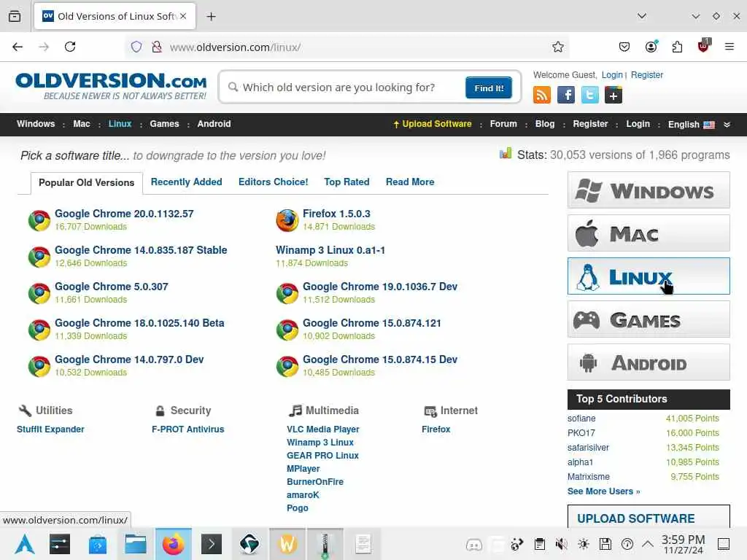The width and height of the screenshot is (747, 560).
Task: Open the terminal icon in the taskbar
Action: click(212, 544)
